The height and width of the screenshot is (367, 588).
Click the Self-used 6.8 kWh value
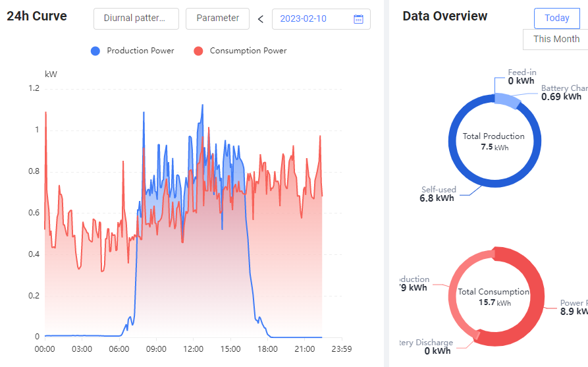click(x=437, y=198)
